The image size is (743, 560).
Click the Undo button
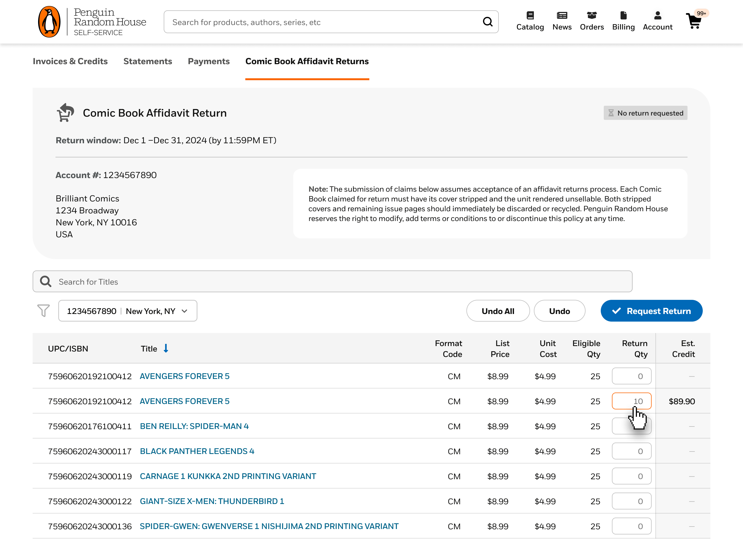coord(559,311)
